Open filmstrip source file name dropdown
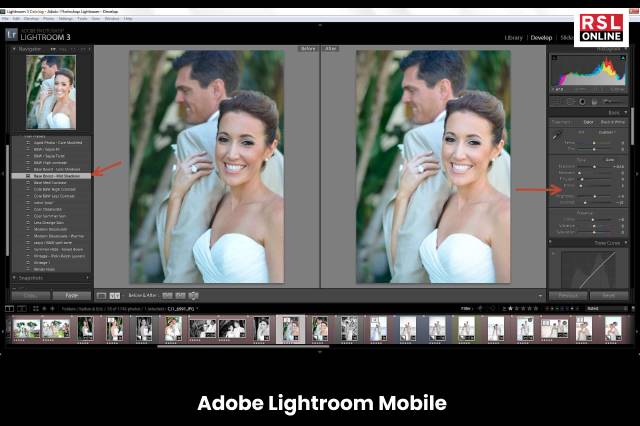Screen dimensions: 640x426 182,309
